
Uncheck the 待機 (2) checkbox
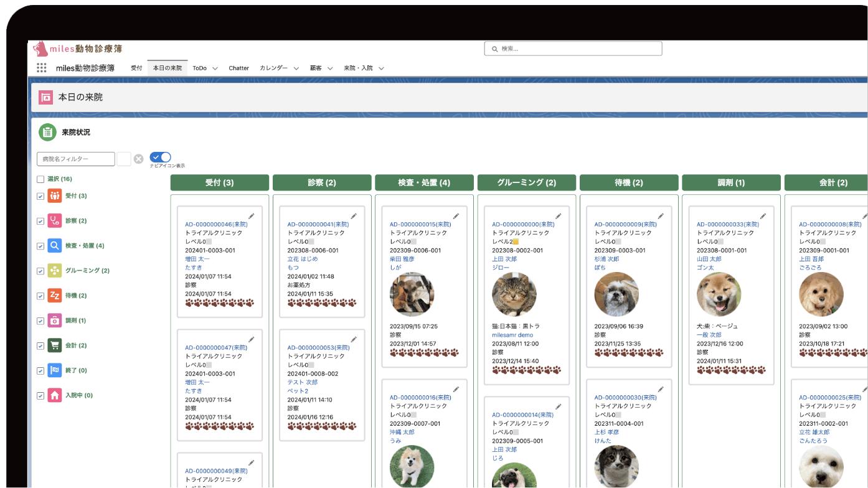click(40, 296)
